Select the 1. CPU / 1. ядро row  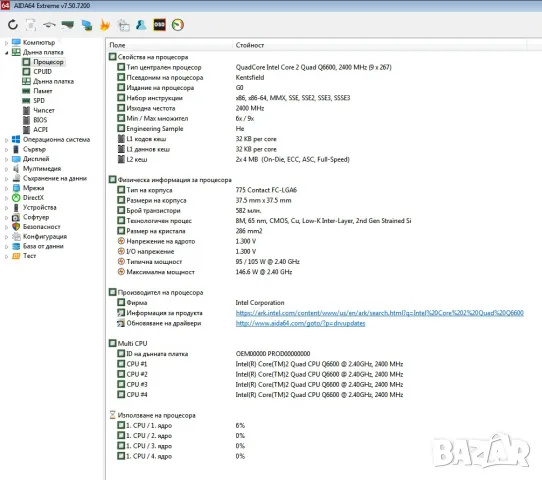[181, 425]
